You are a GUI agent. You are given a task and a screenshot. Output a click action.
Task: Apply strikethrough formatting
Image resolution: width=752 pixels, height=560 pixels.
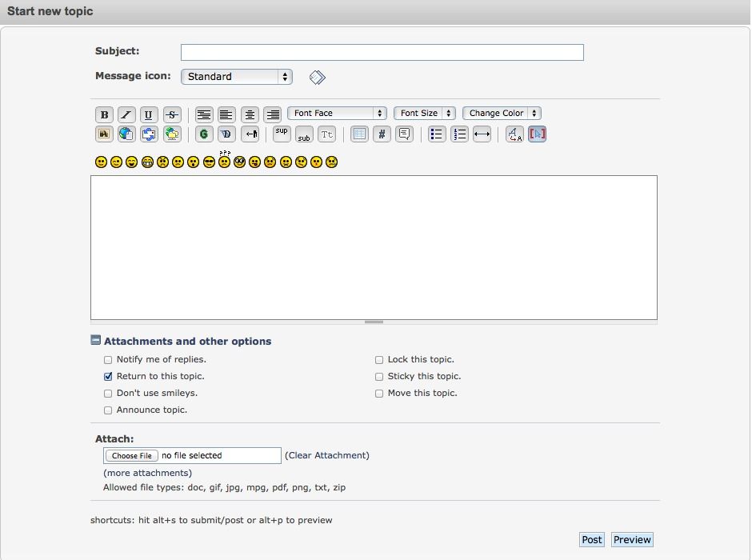pyautogui.click(x=172, y=114)
